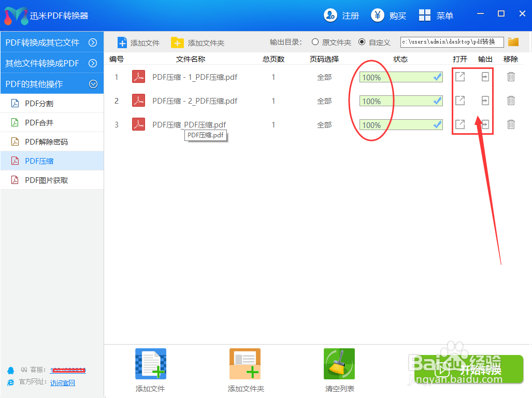Image resolution: width=532 pixels, height=398 pixels.
Task: Open output of PDF压缩 - 2_PDF压缩.pdf row
Action: click(x=460, y=101)
